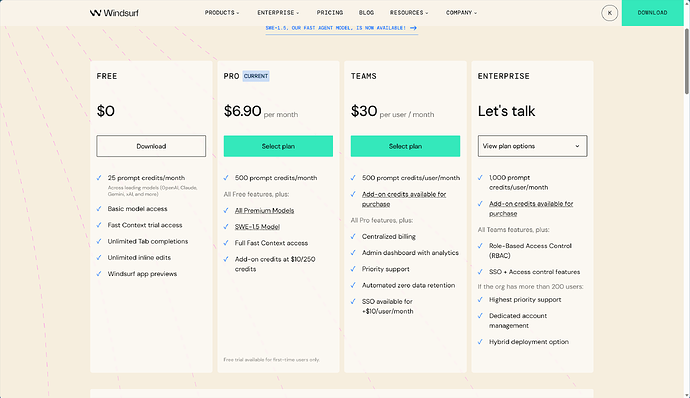Click 'Hybrid deployment option' feature
Image resolution: width=690 pixels, height=398 pixels.
click(x=529, y=342)
